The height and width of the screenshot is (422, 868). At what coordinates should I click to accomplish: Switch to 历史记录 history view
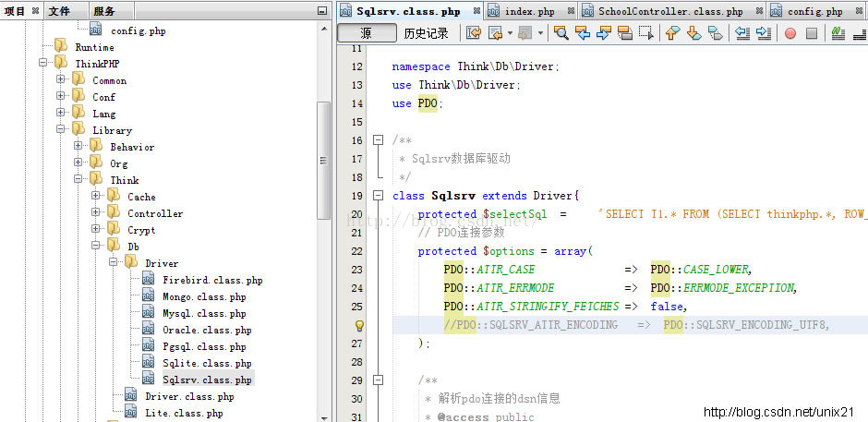pyautogui.click(x=426, y=33)
